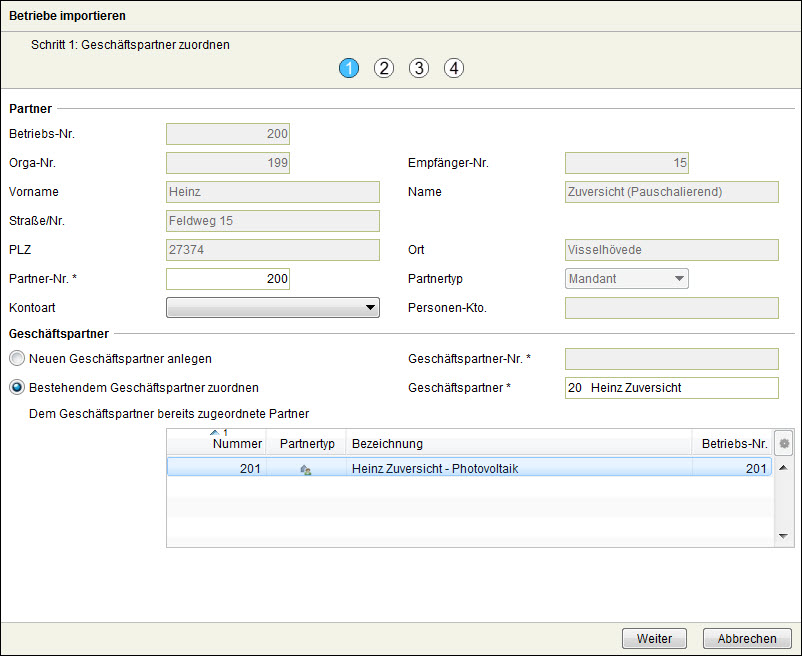Viewport: 802px width, 656px height.
Task: Click the active step 1 circle
Action: pos(349,68)
